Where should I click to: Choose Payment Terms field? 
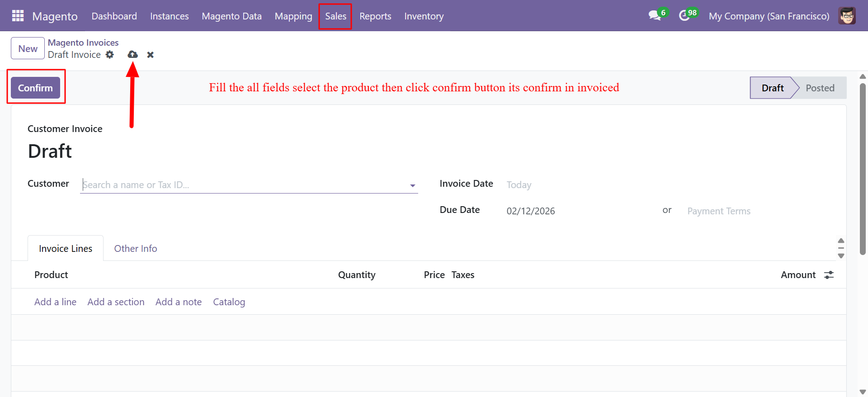[719, 211]
